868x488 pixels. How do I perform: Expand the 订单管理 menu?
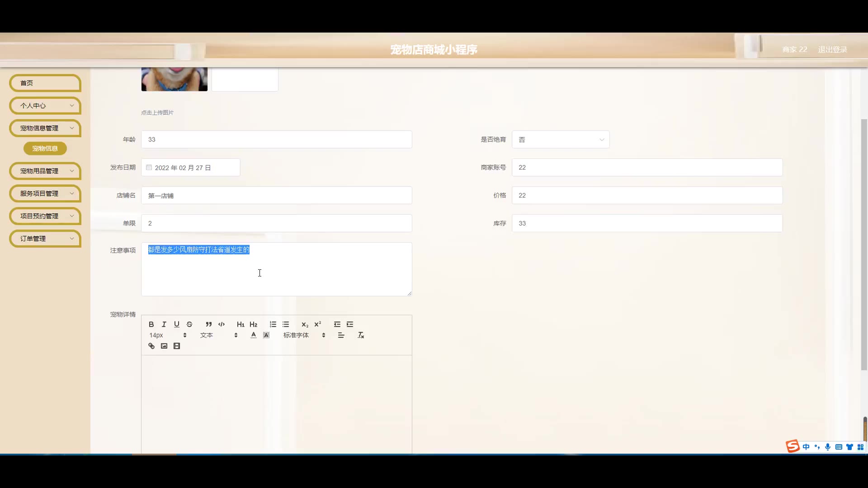[x=45, y=239]
